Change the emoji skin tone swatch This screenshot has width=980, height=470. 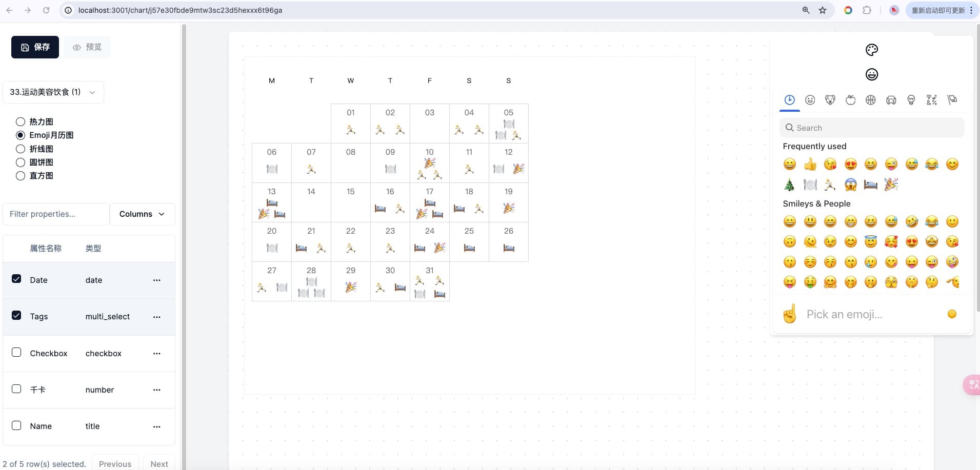click(x=952, y=314)
